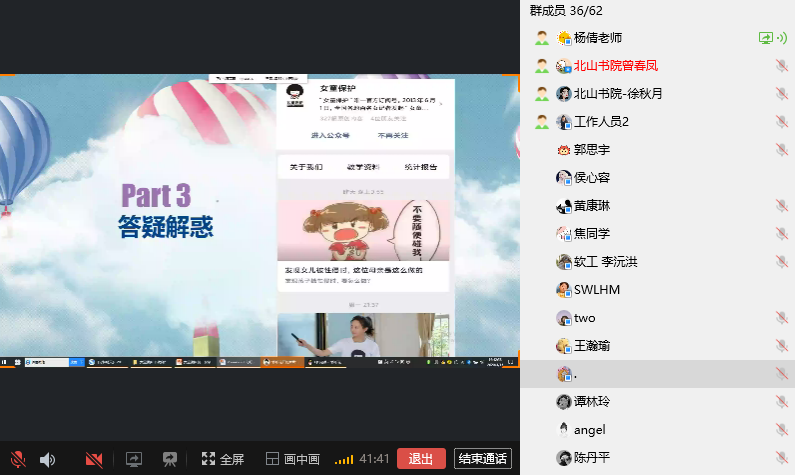Click the avatar of 郭思宇
This screenshot has height=475, width=795.
pyautogui.click(x=564, y=150)
